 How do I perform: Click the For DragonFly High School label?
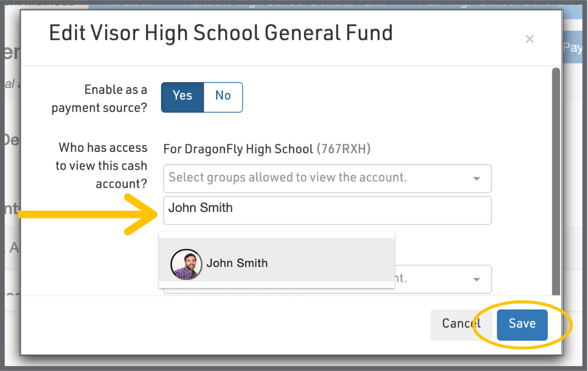(239, 149)
